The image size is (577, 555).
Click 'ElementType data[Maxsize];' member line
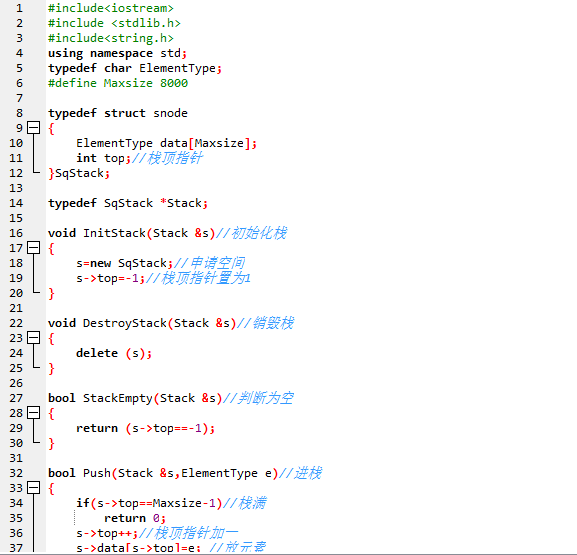point(166,143)
